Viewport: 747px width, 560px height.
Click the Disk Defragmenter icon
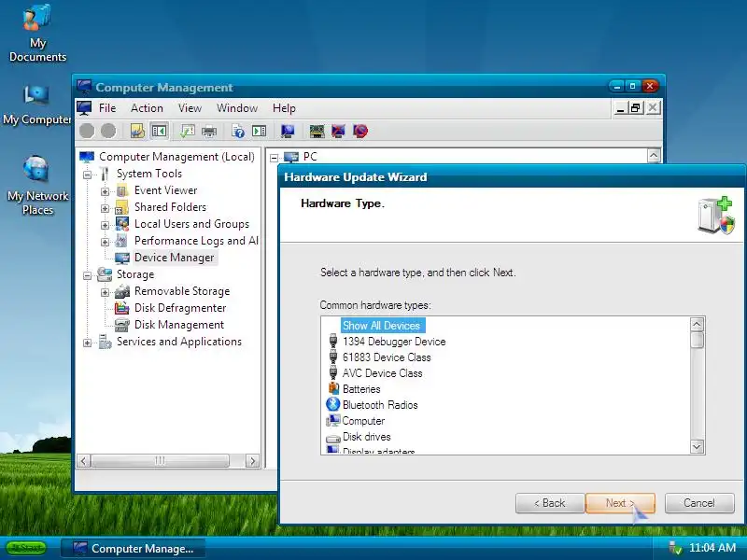pyautogui.click(x=122, y=308)
